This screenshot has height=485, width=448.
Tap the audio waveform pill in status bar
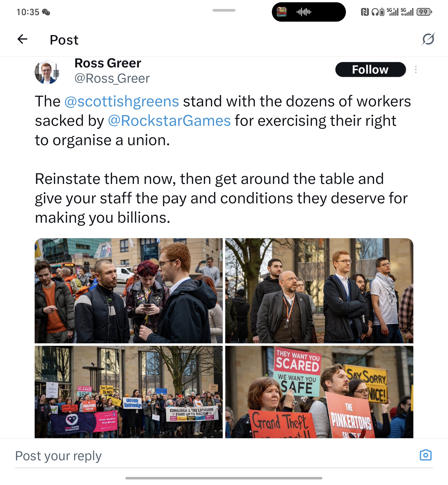[x=309, y=12]
